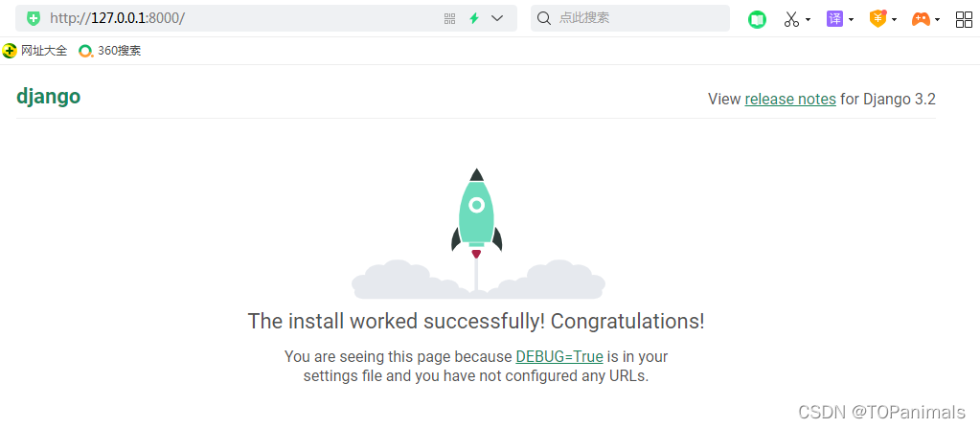980x428 pixels.
Task: Click the text 'for Django 3.2'
Action: (x=887, y=99)
